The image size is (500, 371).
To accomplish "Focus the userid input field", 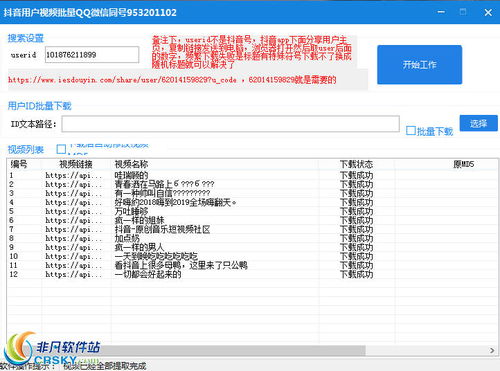I will point(92,55).
